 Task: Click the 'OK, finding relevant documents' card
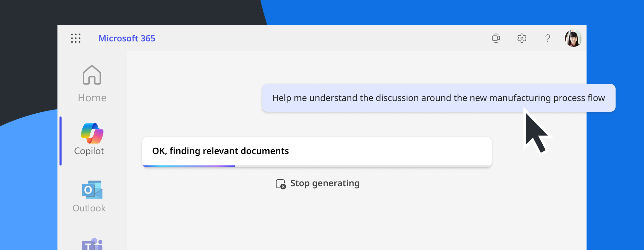317,152
